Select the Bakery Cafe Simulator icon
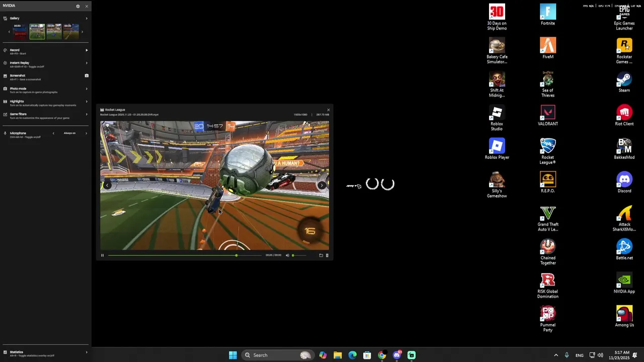 (x=497, y=51)
